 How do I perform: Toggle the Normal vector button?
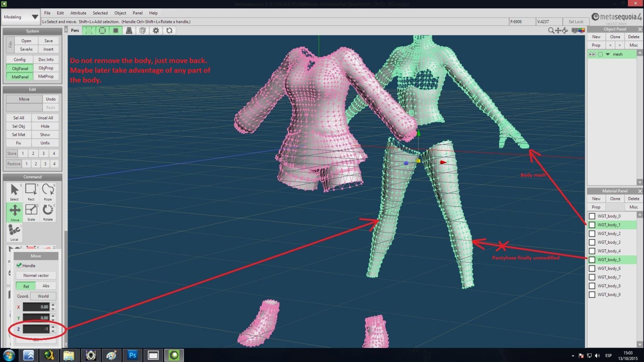pos(36,276)
